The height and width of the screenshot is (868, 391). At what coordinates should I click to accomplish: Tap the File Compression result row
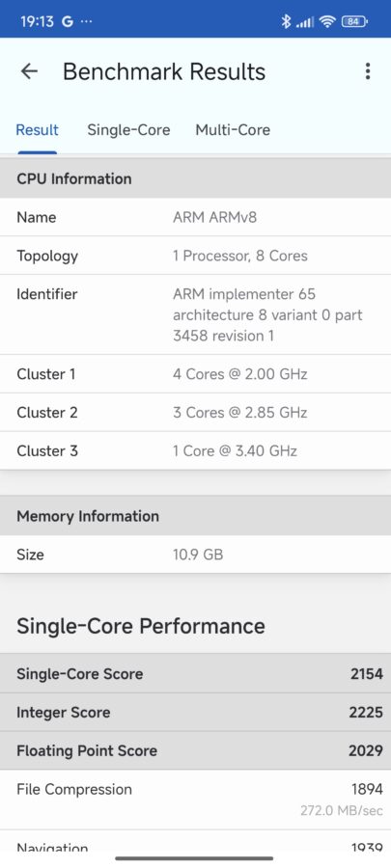click(195, 800)
